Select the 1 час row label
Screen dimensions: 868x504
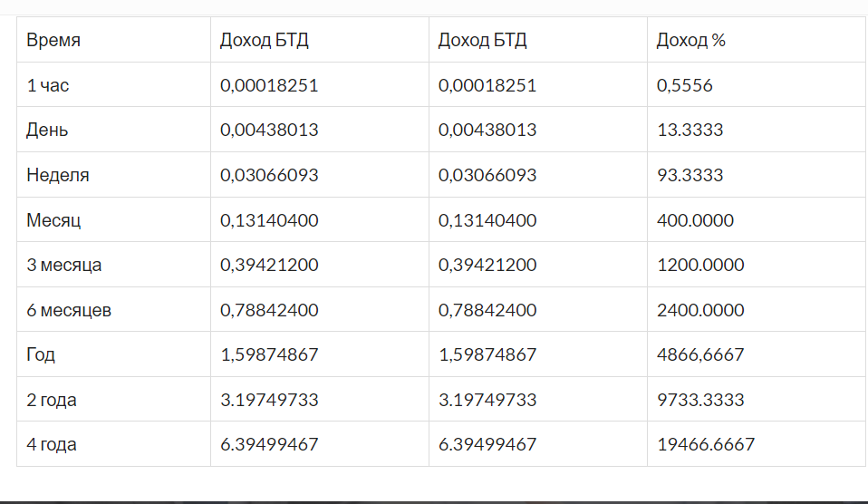[x=48, y=85]
